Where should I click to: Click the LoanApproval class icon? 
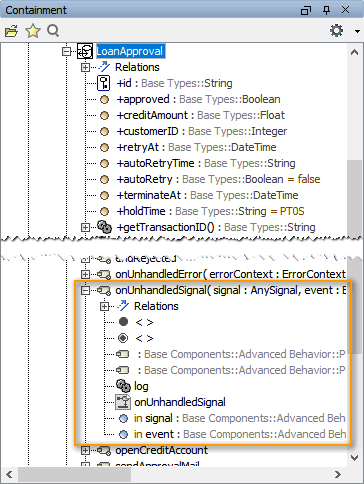pyautogui.click(x=85, y=51)
